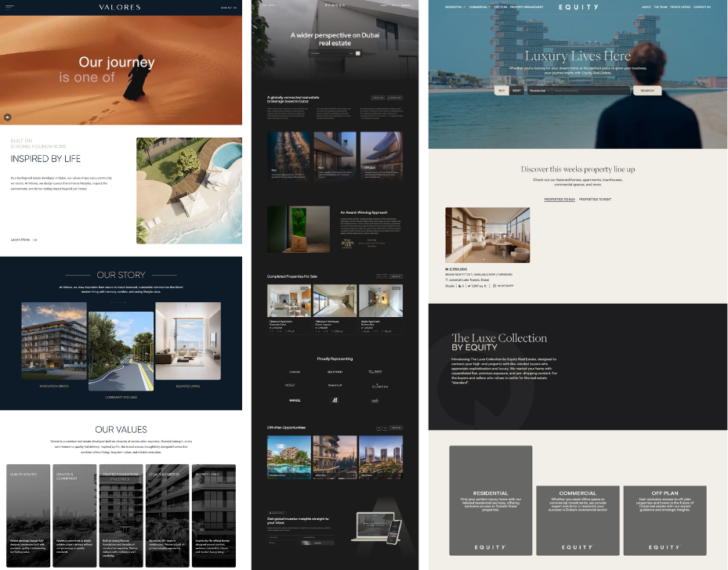Select the Buy toggle in Equity search
This screenshot has height=570, width=728.
tap(502, 91)
